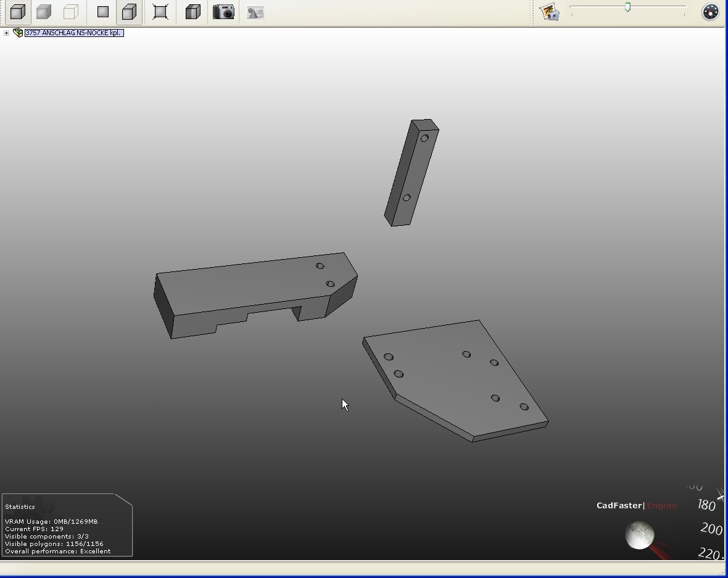Click 'Overall performance: Excellent' text
Image resolution: width=728 pixels, height=578 pixels.
[x=58, y=551]
